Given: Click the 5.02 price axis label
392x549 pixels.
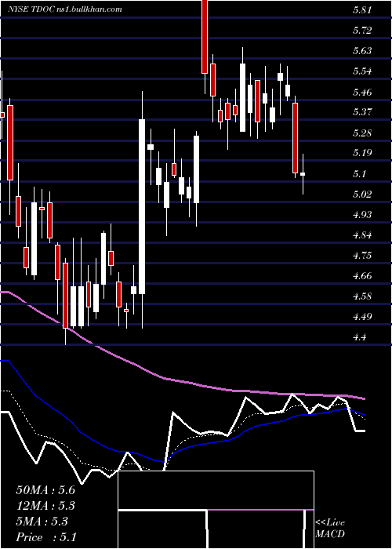Looking at the screenshot, I should tap(362, 195).
